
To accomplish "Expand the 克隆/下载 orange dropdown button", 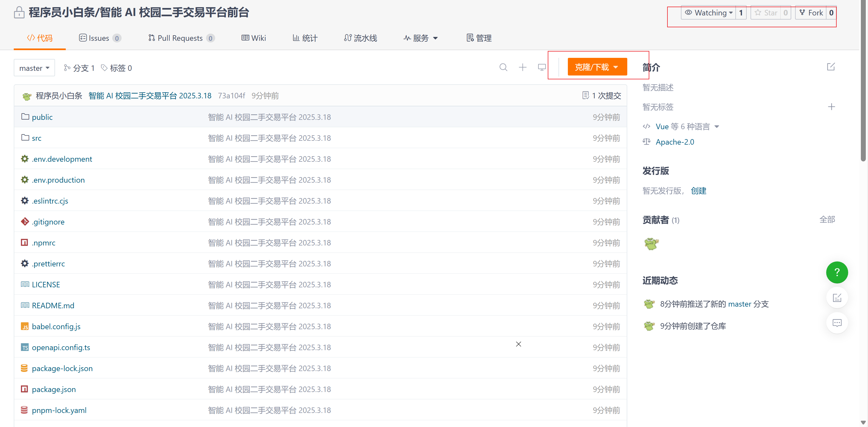I will pos(597,67).
